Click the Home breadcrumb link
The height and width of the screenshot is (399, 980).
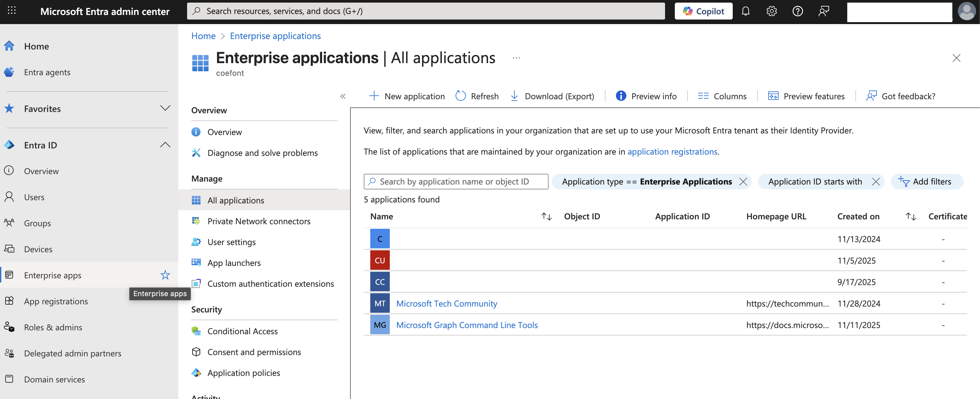[203, 36]
